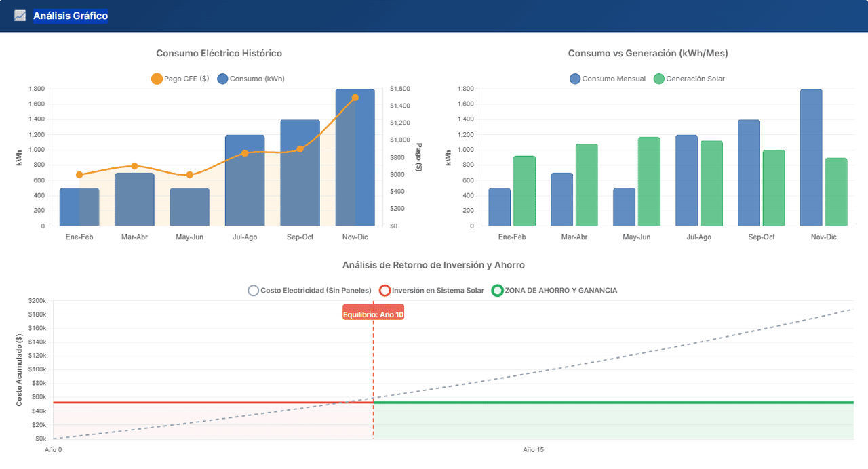Select the Análisis Gráfico header title
Viewport: 868px width, 469px height.
[71, 16]
